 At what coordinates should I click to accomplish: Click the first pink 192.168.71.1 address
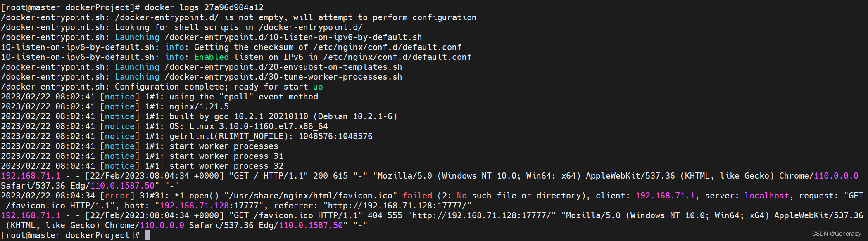(x=31, y=176)
